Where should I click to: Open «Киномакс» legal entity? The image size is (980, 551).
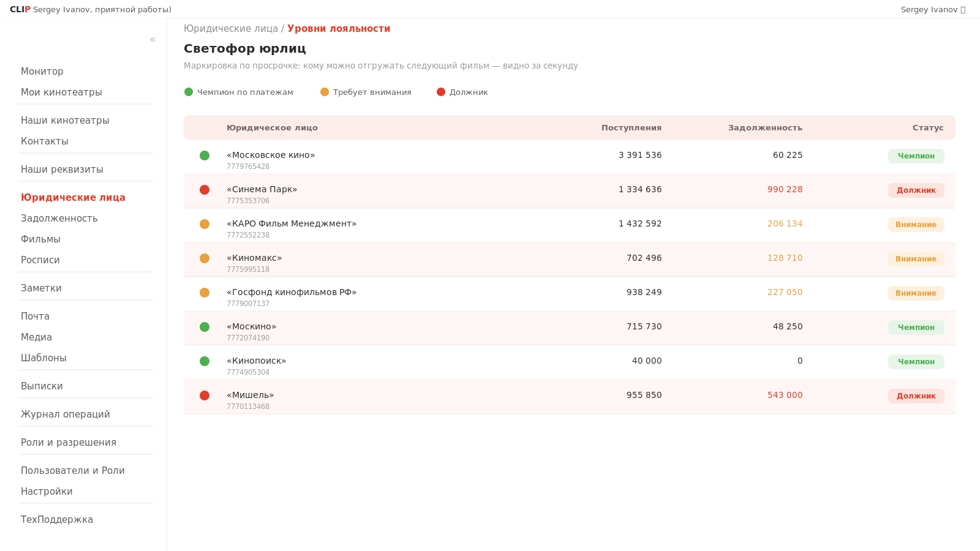pos(254,258)
